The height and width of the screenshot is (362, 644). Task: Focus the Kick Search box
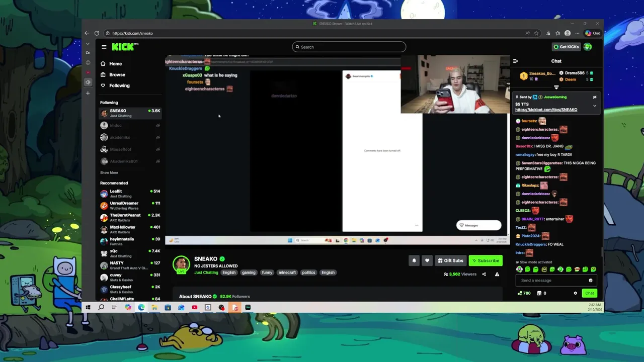tap(349, 47)
